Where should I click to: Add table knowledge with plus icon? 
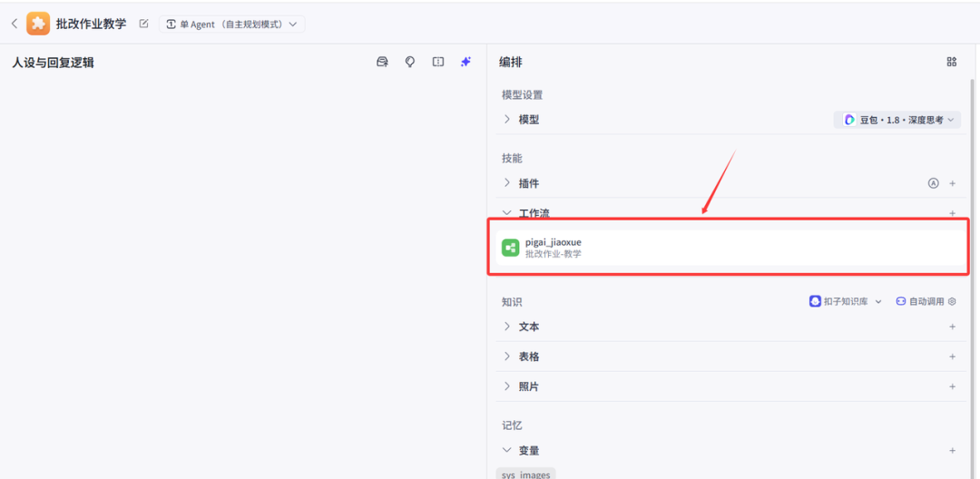[x=953, y=357]
